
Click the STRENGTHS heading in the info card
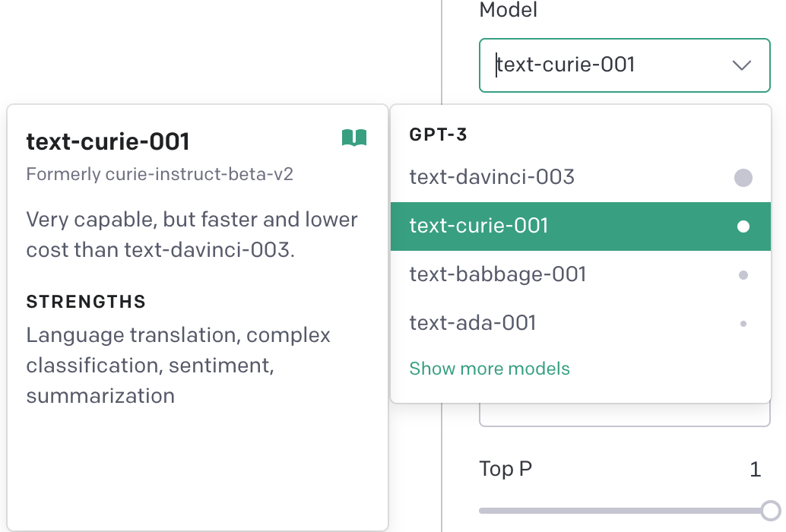point(86,302)
